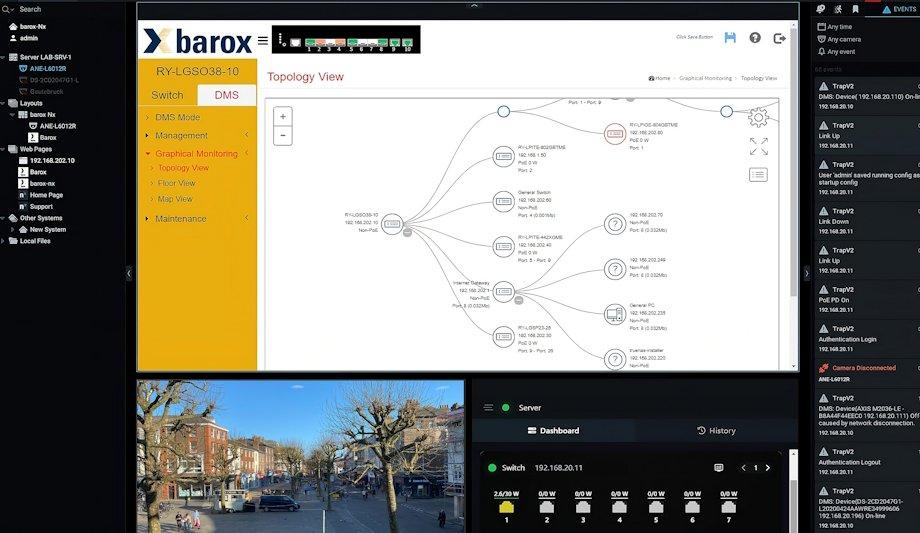Click the blue save floppy icon
The image size is (920, 533).
[x=730, y=38]
